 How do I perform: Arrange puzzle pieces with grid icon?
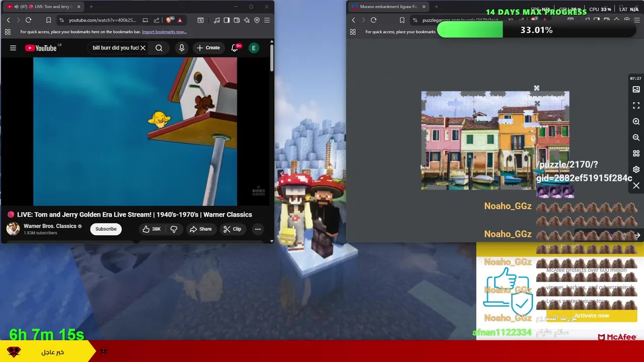[636, 153]
